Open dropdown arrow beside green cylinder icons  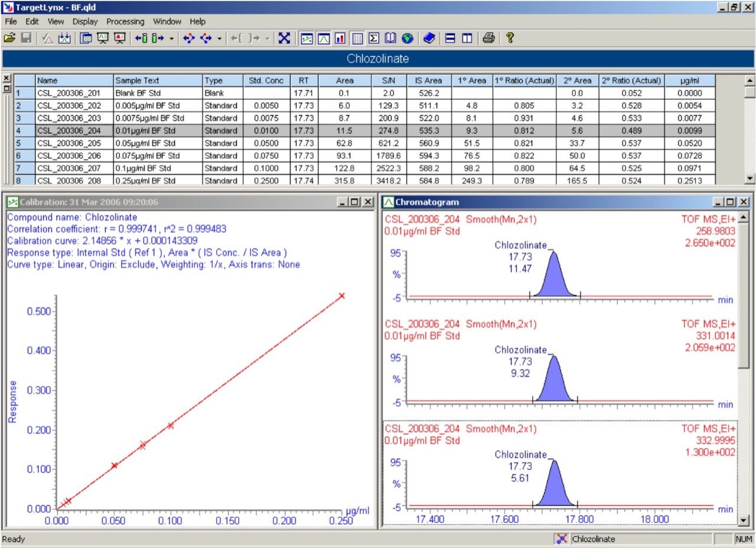click(x=171, y=38)
